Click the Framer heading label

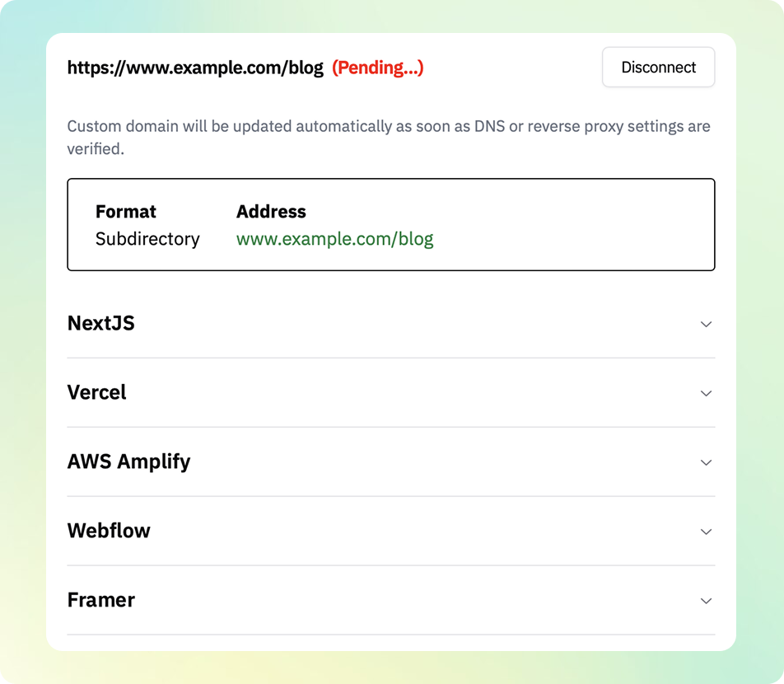pyautogui.click(x=100, y=600)
